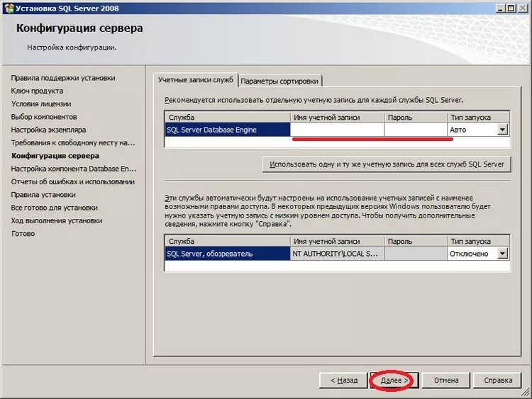Screen dimensions: 532x399
Task: Switch to the Учетные записи служб tab
Action: coord(196,80)
